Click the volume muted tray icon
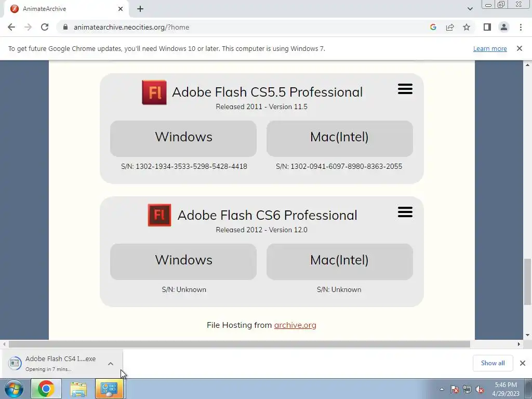This screenshot has width=532, height=399. (x=480, y=389)
